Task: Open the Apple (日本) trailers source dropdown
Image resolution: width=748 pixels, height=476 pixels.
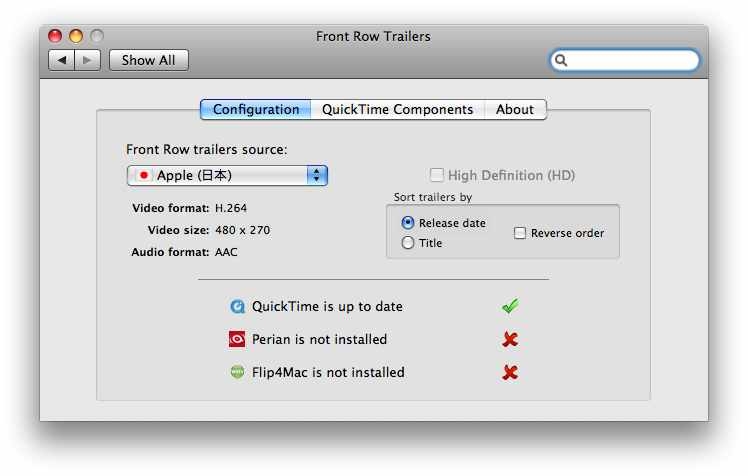Action: click(227, 176)
